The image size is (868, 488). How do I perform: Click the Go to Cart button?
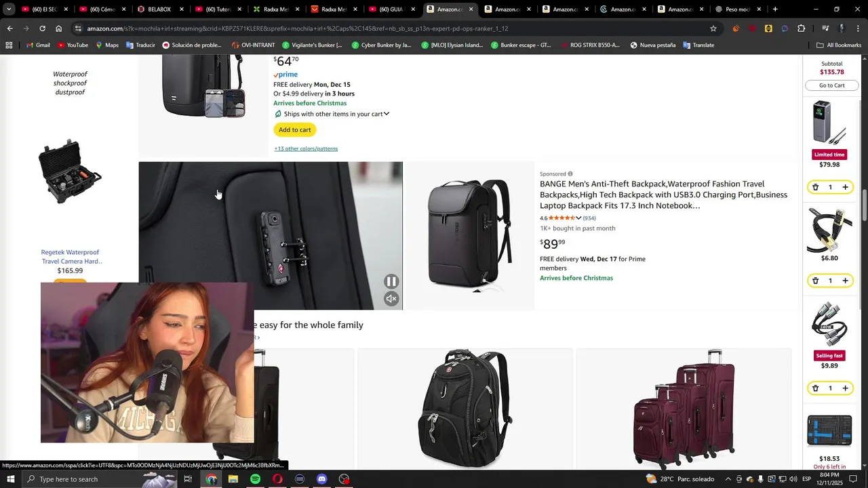click(x=831, y=85)
